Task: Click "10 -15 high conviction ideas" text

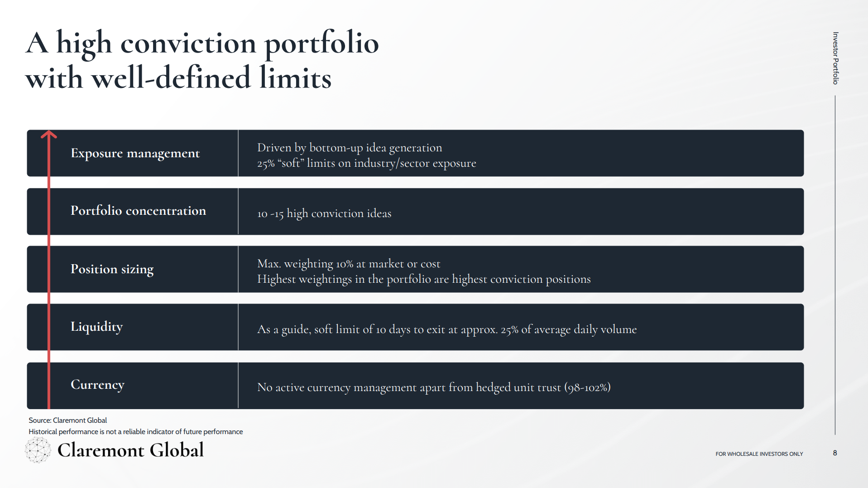Action: pos(324,213)
